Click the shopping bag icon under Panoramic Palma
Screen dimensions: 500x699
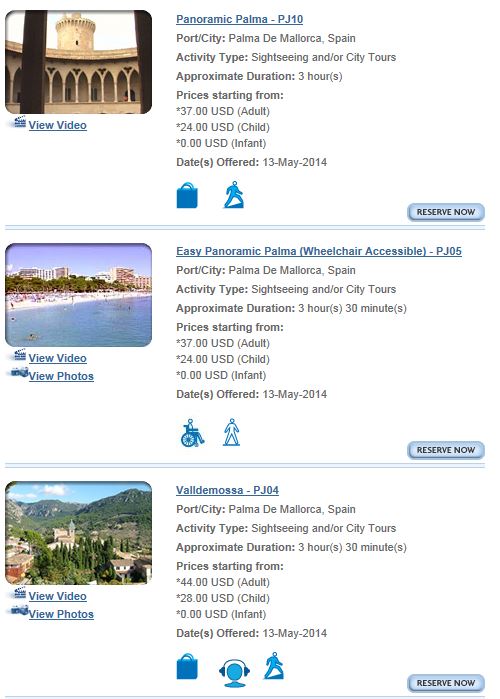(x=187, y=195)
